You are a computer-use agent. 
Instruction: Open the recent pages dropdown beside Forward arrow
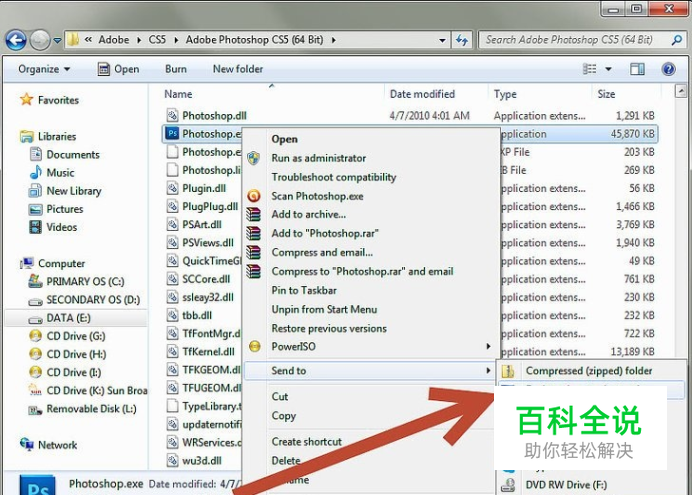(57, 41)
